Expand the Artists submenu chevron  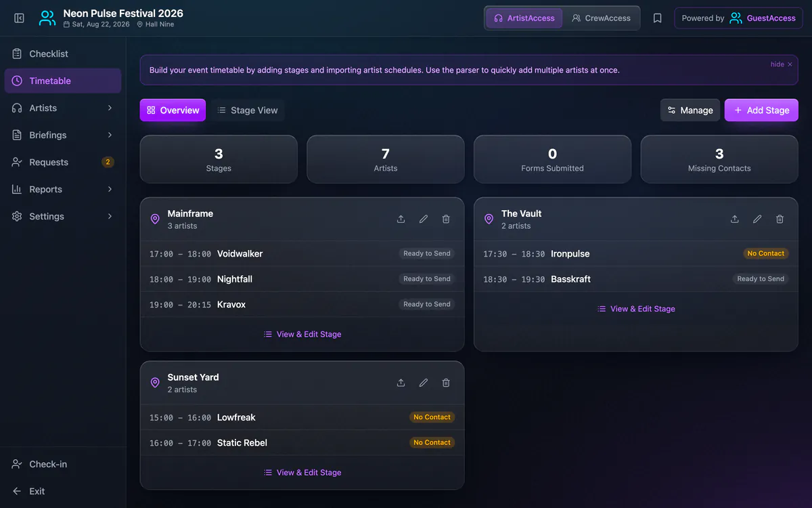pyautogui.click(x=110, y=108)
